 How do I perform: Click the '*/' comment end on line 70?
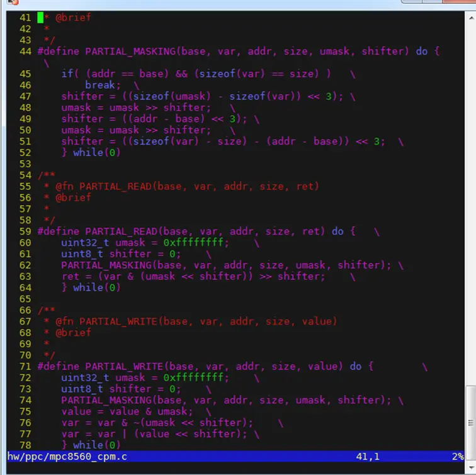tap(49, 355)
